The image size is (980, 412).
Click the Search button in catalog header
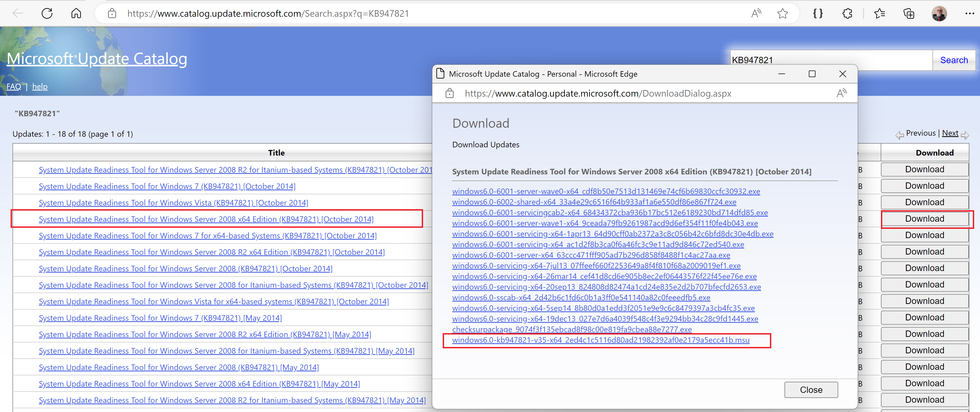[953, 60]
